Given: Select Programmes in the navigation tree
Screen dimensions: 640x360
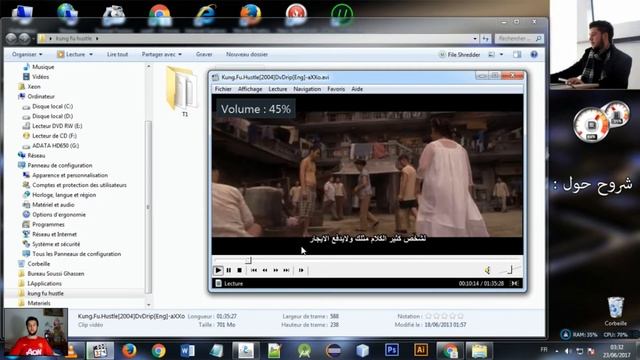Looking at the screenshot, I should point(48,224).
